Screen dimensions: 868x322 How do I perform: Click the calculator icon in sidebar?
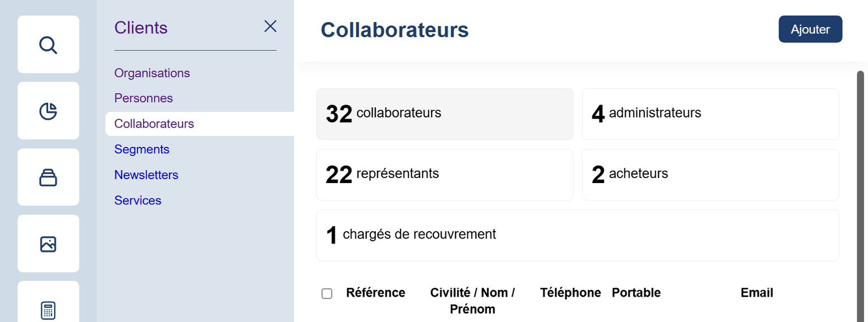(48, 310)
